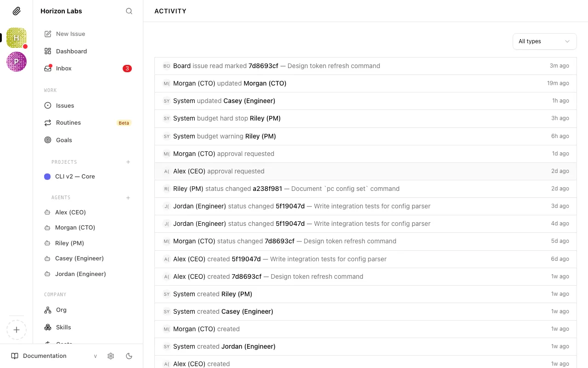The width and height of the screenshot is (588, 368).
Task: Click the version 'v' label
Action: coord(96,356)
